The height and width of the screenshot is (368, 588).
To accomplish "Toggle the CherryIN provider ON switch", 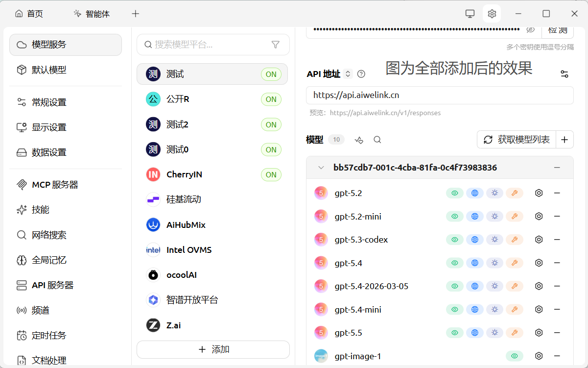I will [271, 174].
